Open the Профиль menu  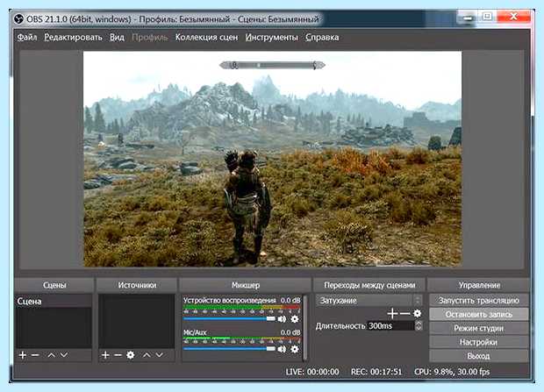(150, 38)
